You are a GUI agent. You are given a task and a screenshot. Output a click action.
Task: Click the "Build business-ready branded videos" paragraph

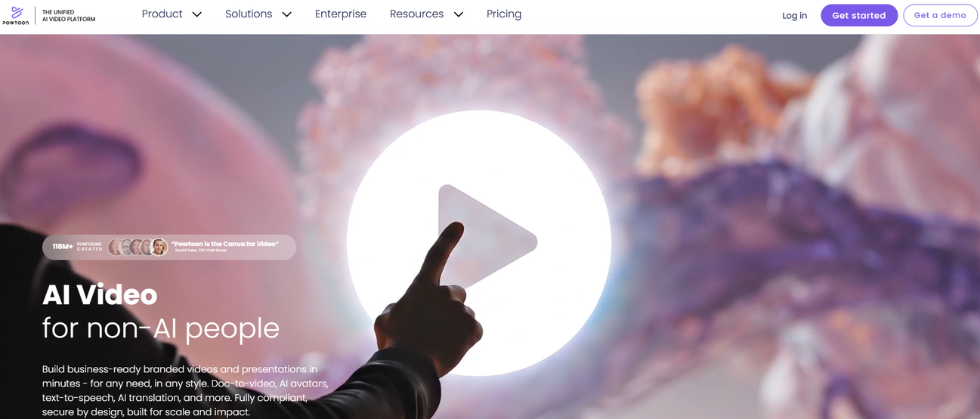click(x=185, y=390)
